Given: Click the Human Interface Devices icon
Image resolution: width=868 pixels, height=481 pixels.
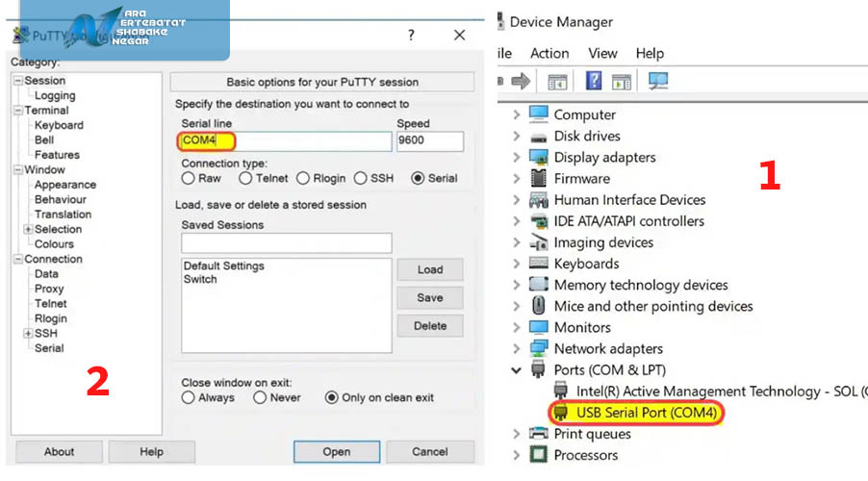Looking at the screenshot, I should pos(538,200).
